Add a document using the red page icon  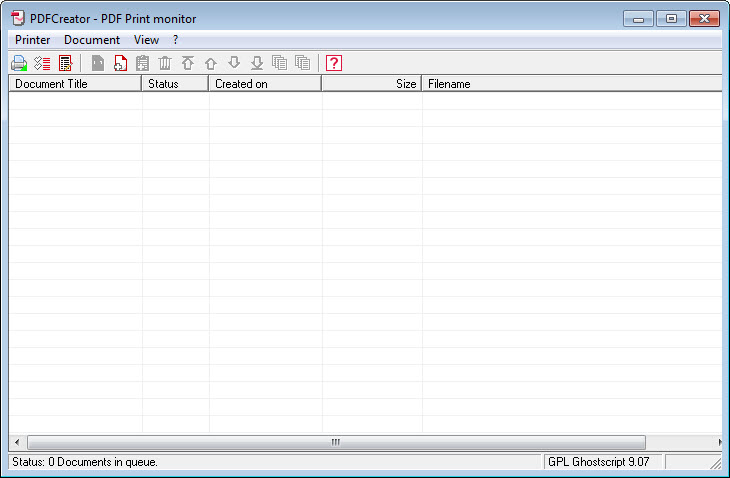click(x=121, y=63)
